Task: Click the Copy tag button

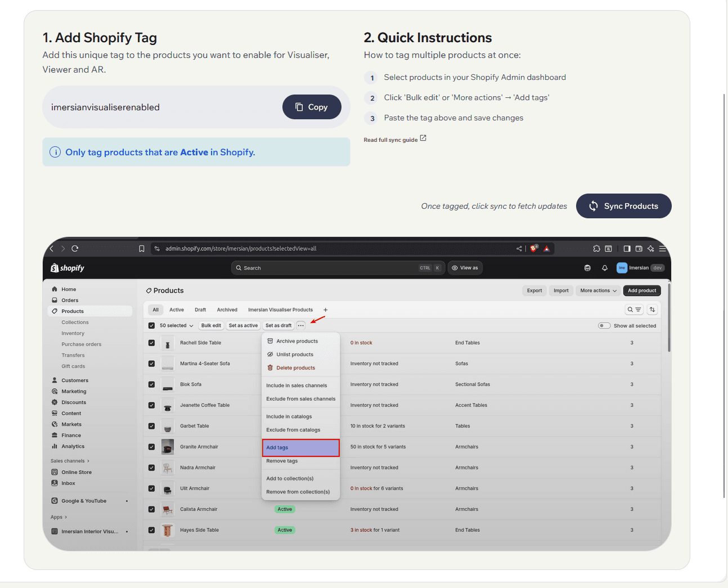Action: (312, 107)
